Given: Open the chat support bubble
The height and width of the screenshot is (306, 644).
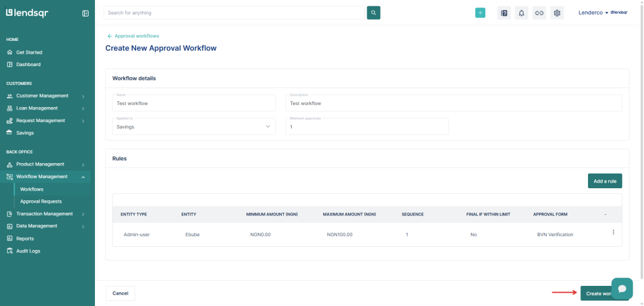Looking at the screenshot, I should click(x=621, y=288).
